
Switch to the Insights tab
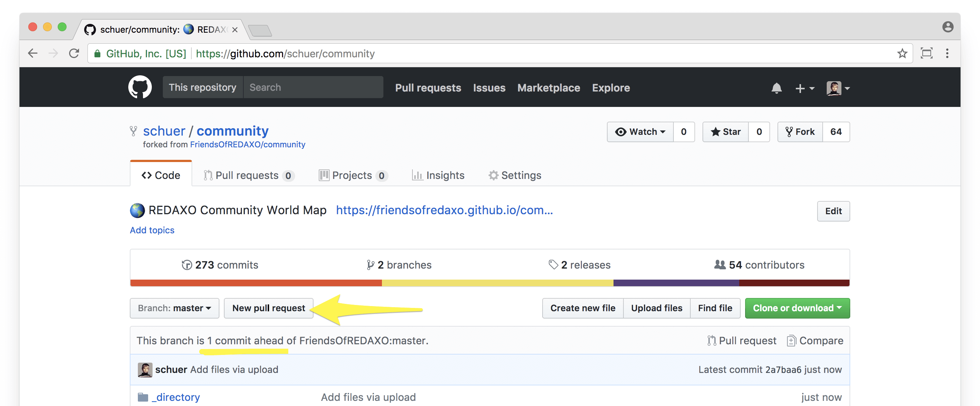coord(438,175)
